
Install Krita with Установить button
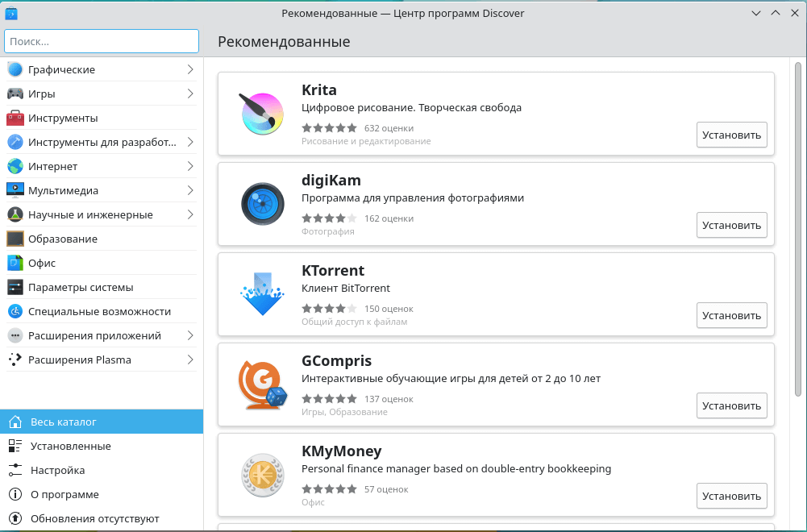[x=731, y=135]
